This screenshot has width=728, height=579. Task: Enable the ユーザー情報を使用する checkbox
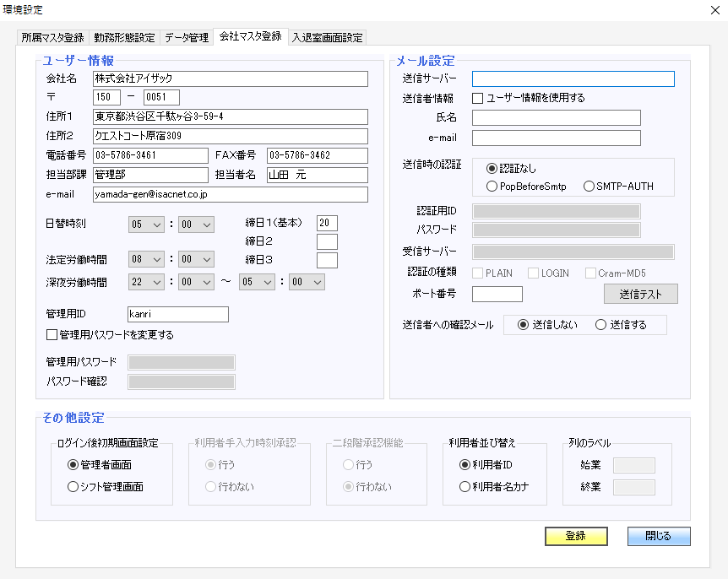click(478, 97)
